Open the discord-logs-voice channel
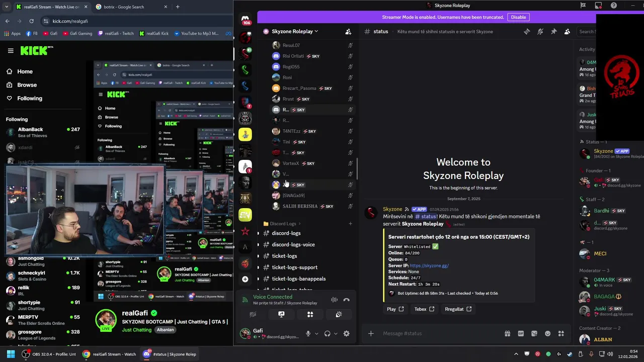The width and height of the screenshot is (644, 362). tap(293, 245)
